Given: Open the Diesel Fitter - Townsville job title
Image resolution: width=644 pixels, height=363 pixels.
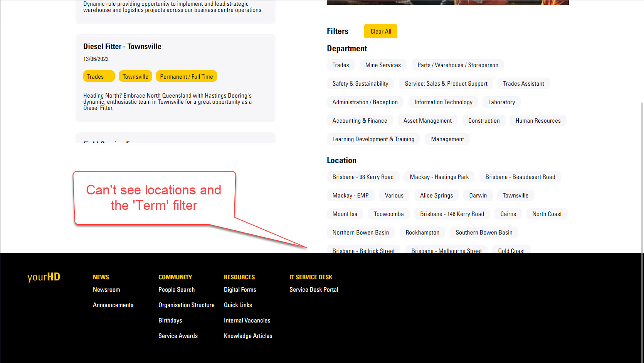Looking at the screenshot, I should coord(122,47).
